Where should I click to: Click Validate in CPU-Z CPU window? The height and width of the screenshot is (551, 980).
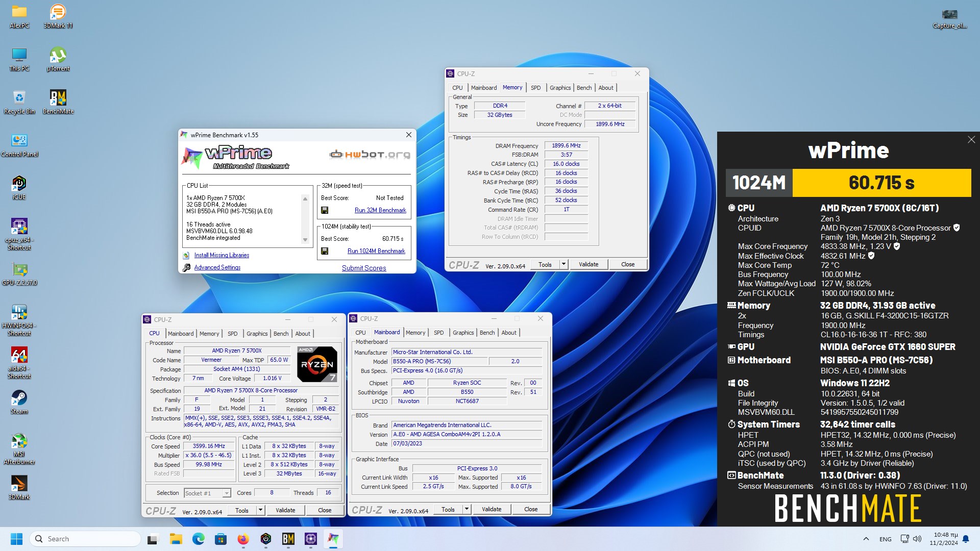click(285, 510)
